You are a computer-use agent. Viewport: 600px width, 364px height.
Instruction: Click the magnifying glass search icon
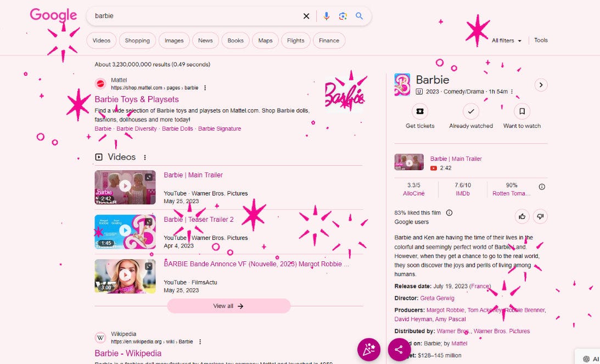point(359,16)
